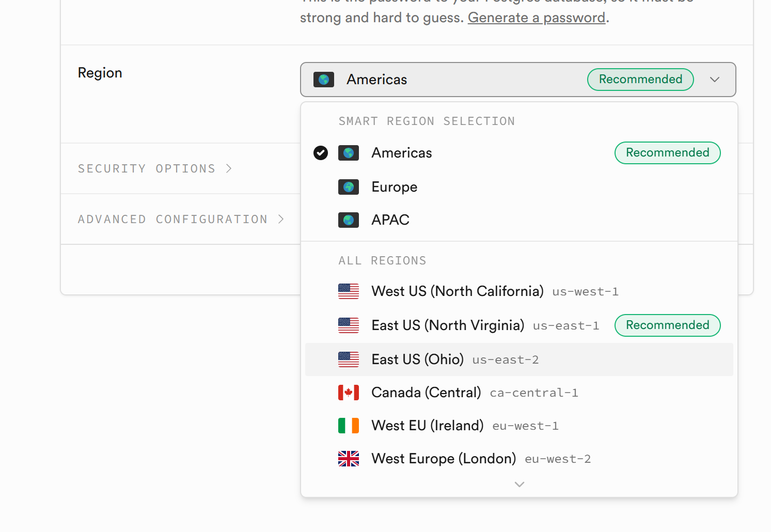Expand the Advanced Configuration section

coord(181,220)
